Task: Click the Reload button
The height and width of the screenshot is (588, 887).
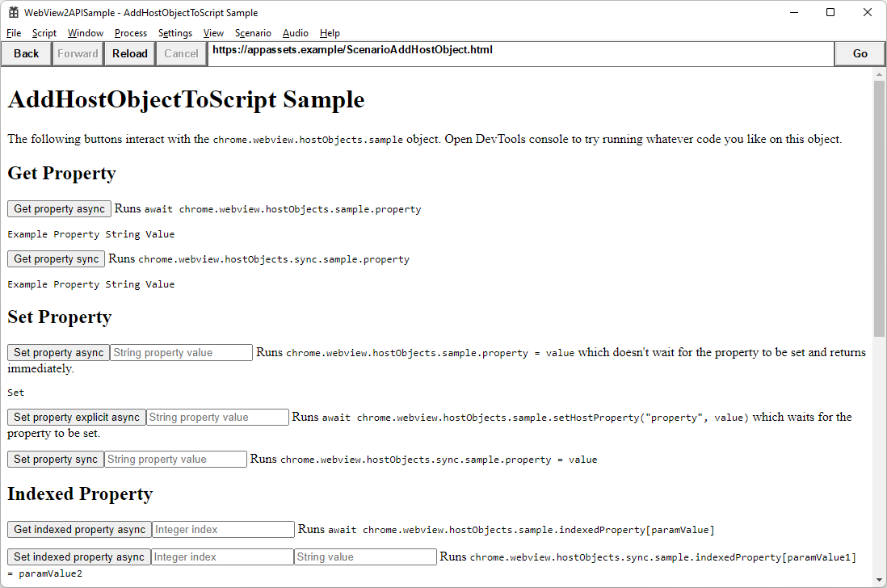Action: (129, 53)
